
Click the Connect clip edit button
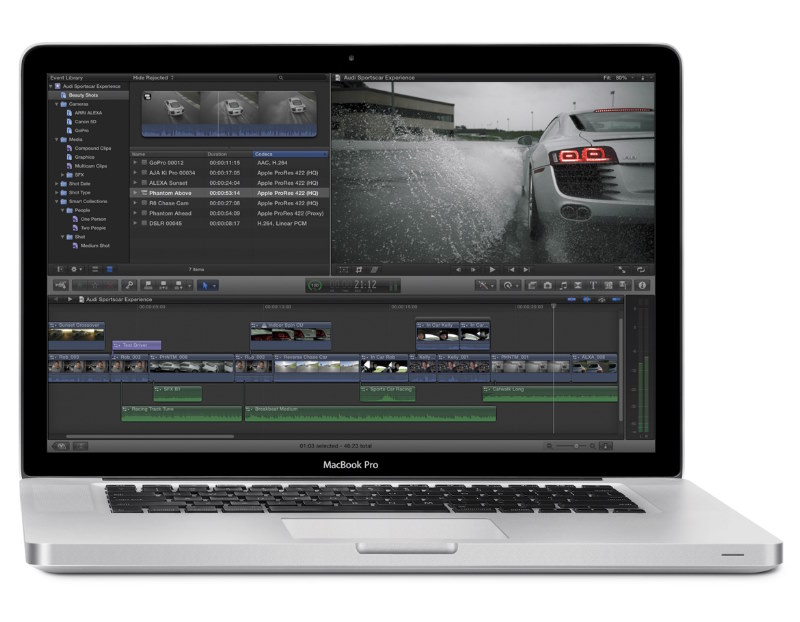(148, 285)
